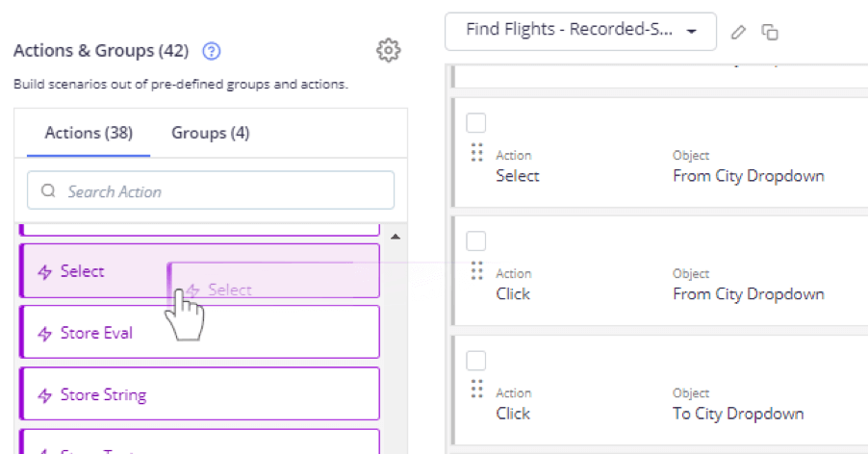Click drag handle of Click From City Dropdown step

pos(476,271)
